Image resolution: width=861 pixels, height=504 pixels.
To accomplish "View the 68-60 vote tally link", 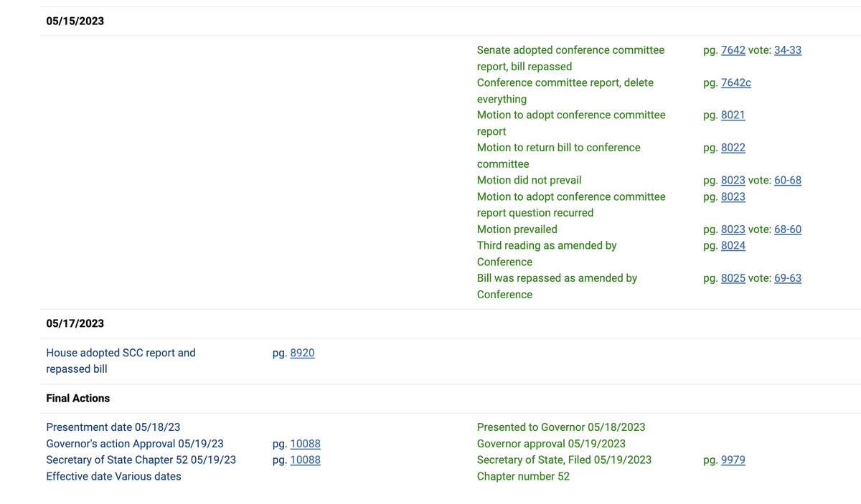I will pos(788,229).
